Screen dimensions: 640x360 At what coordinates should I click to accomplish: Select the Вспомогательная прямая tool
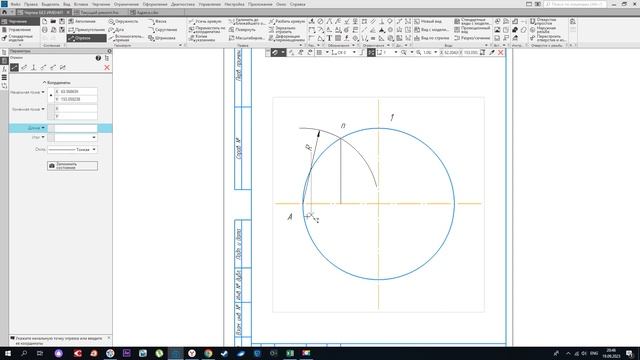click(126, 38)
